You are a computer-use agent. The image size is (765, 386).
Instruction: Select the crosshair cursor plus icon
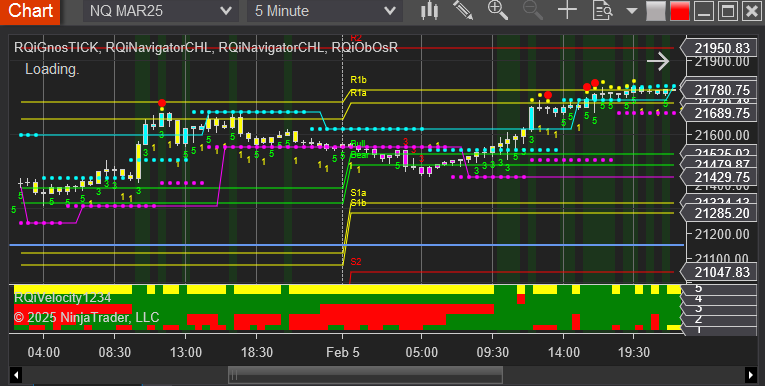coord(567,10)
